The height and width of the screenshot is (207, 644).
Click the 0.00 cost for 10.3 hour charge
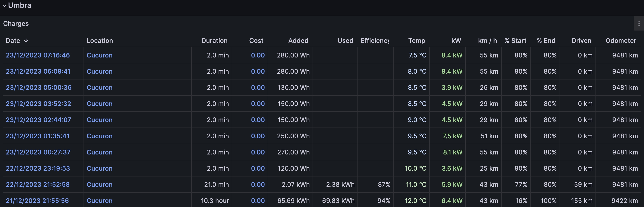pos(258,200)
